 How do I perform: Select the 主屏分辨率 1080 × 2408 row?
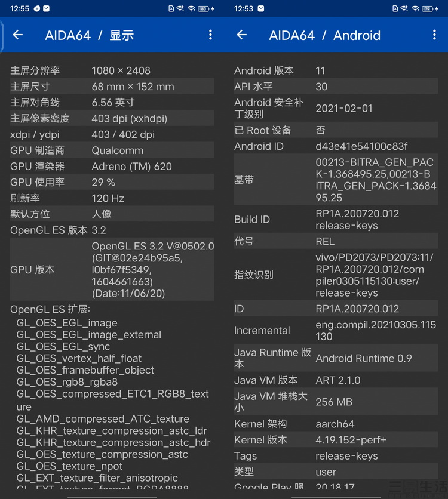(112, 70)
